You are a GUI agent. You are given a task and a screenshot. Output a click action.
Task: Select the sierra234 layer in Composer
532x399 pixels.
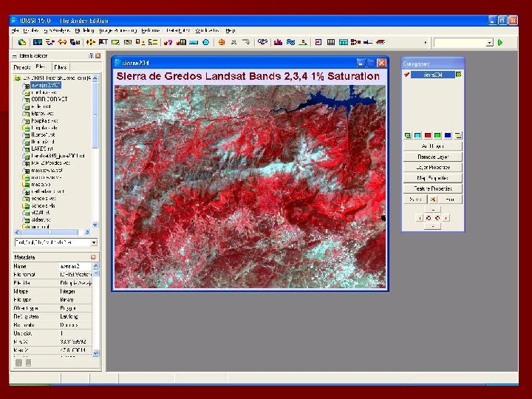click(432, 75)
